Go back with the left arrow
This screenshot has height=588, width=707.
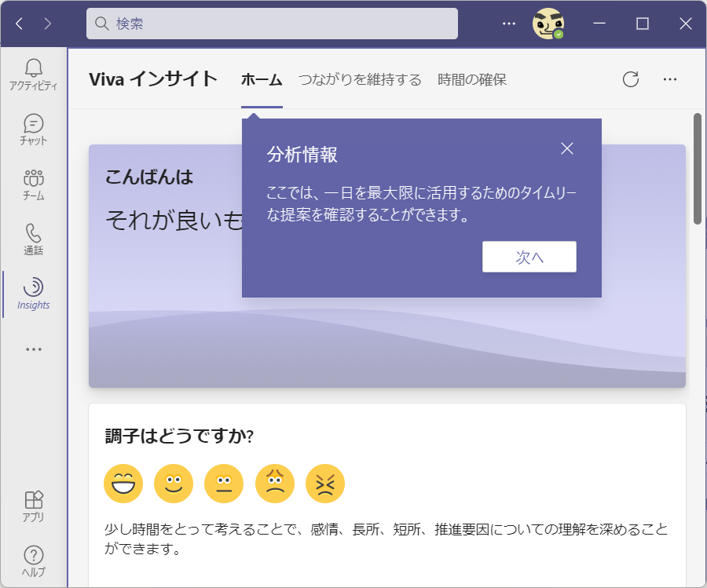[x=19, y=24]
